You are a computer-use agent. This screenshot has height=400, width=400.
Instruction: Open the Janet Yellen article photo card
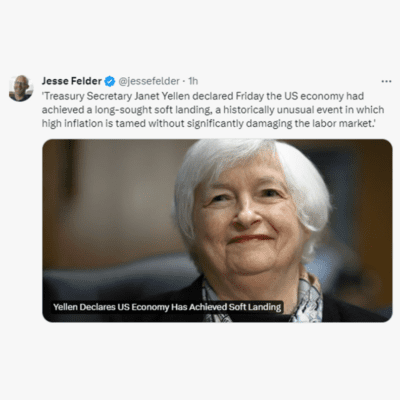coord(217,230)
